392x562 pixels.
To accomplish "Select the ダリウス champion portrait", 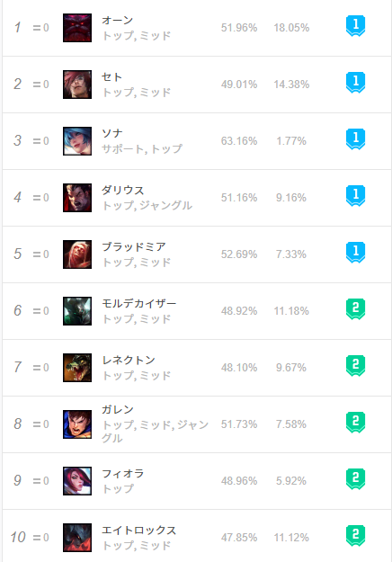I will (77, 198).
